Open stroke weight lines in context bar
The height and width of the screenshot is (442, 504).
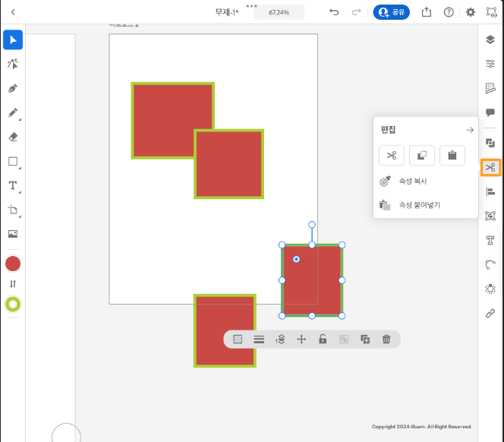tap(259, 339)
